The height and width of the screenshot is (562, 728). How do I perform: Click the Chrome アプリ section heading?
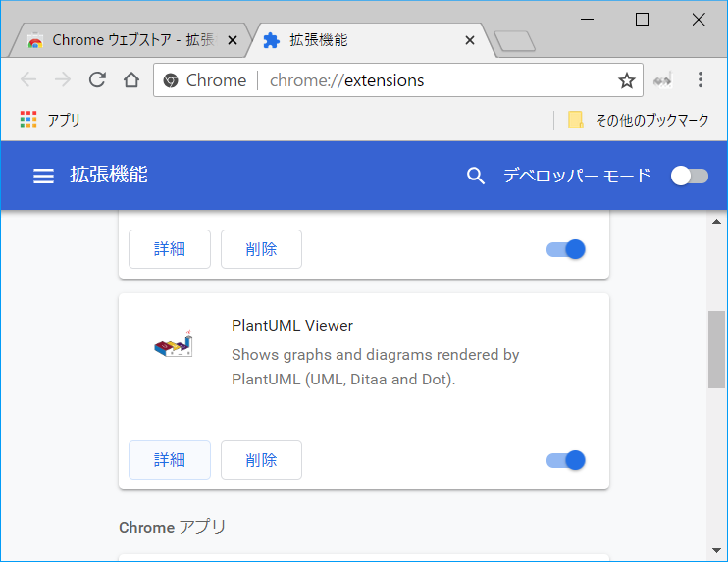click(173, 528)
